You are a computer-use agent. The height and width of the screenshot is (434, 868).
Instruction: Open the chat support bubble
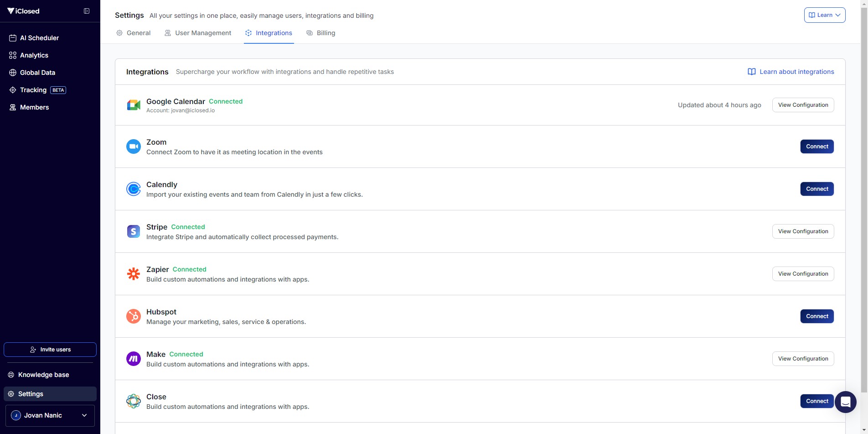point(846,402)
